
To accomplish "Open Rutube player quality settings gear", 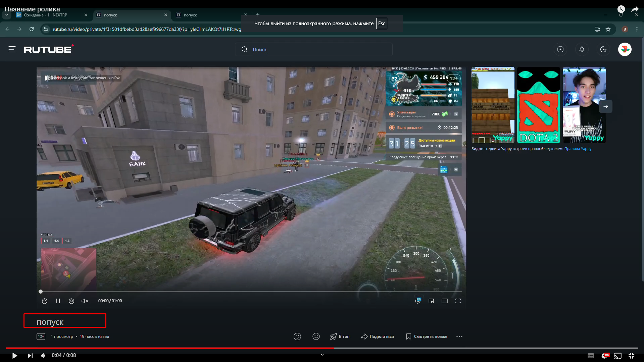I will pyautogui.click(x=418, y=301).
